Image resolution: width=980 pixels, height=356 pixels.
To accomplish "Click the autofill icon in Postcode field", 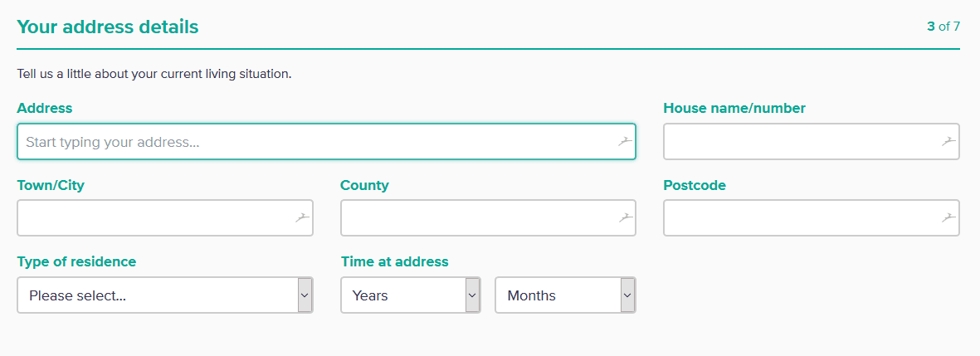I will (x=948, y=218).
